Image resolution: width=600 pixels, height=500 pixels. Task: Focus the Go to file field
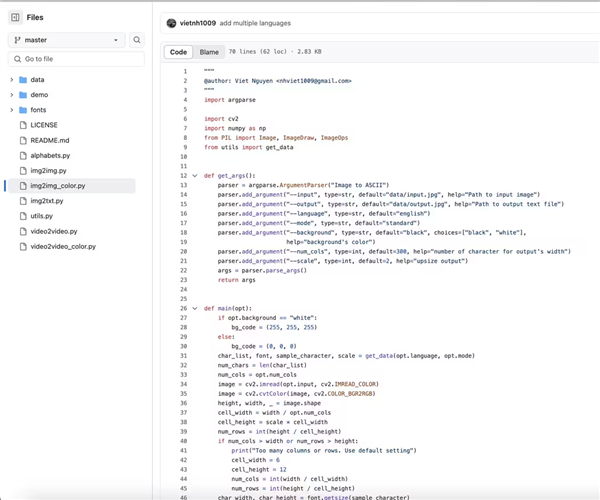point(76,59)
